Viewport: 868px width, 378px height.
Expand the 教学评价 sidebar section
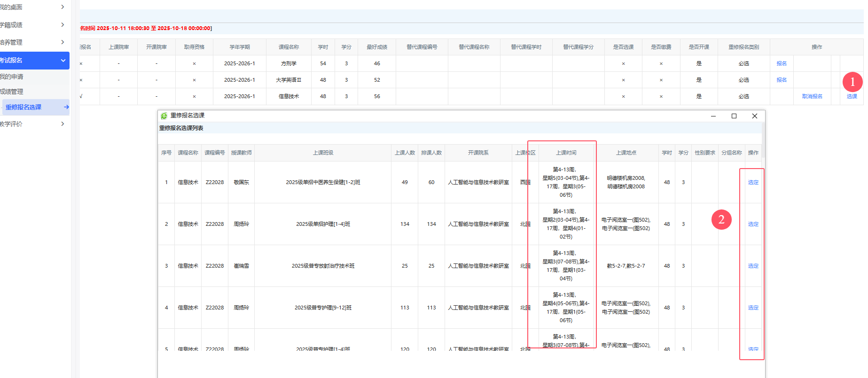(63, 124)
